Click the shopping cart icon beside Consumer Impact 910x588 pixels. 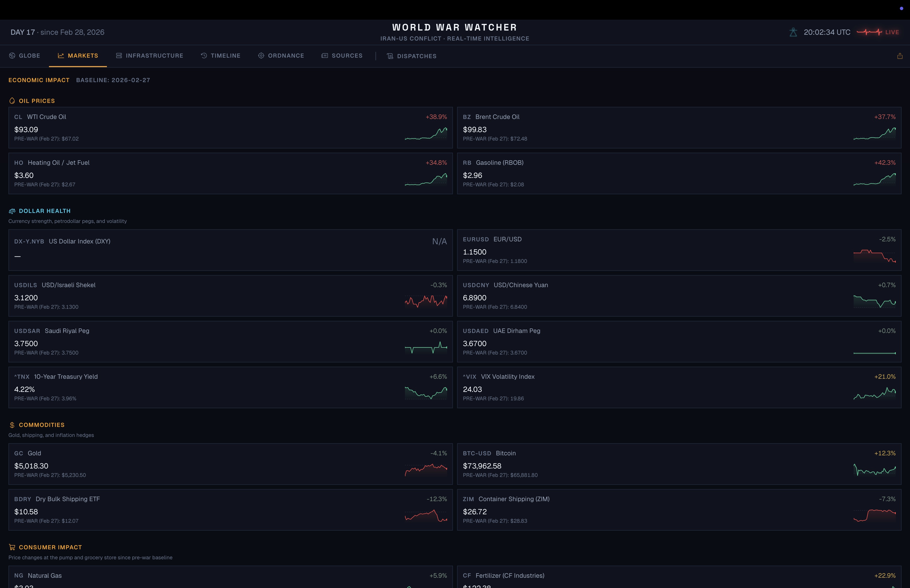click(x=12, y=547)
